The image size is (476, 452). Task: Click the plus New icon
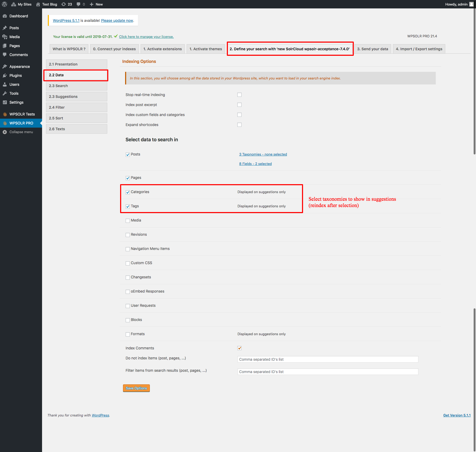91,4
